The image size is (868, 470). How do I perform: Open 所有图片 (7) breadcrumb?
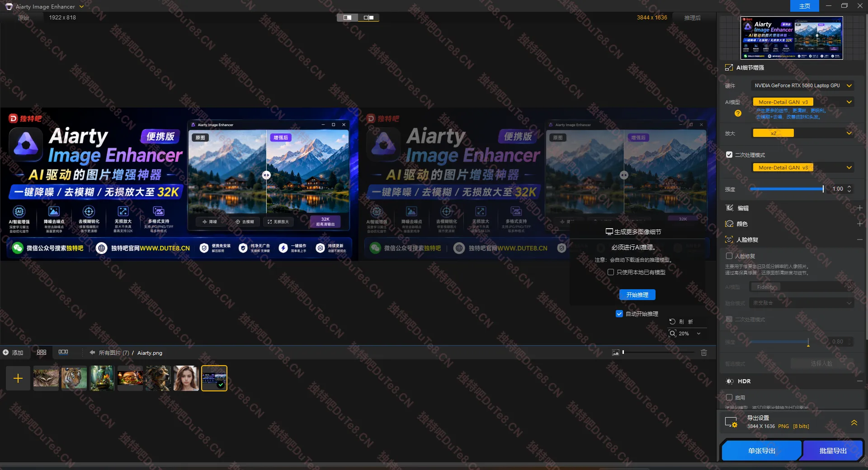(114, 352)
